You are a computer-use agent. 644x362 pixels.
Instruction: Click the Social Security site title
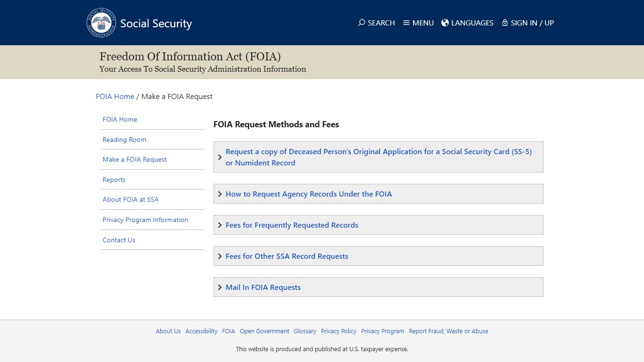(x=156, y=24)
